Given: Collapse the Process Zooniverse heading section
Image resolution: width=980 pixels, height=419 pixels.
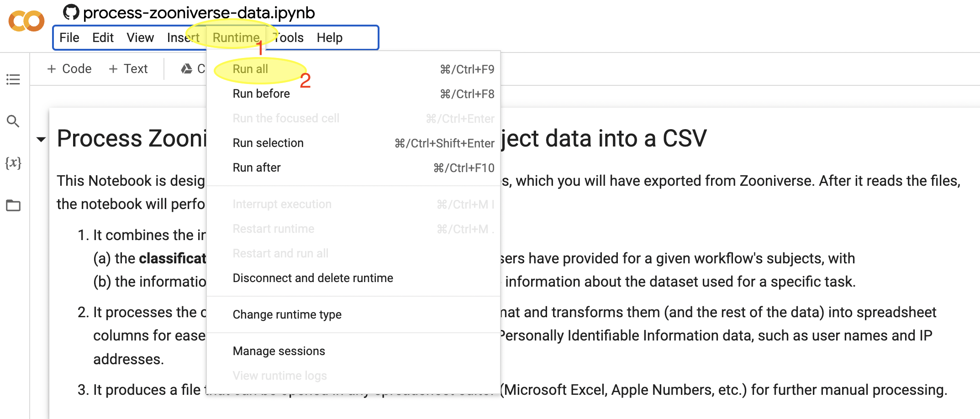Looking at the screenshot, I should tap(41, 139).
